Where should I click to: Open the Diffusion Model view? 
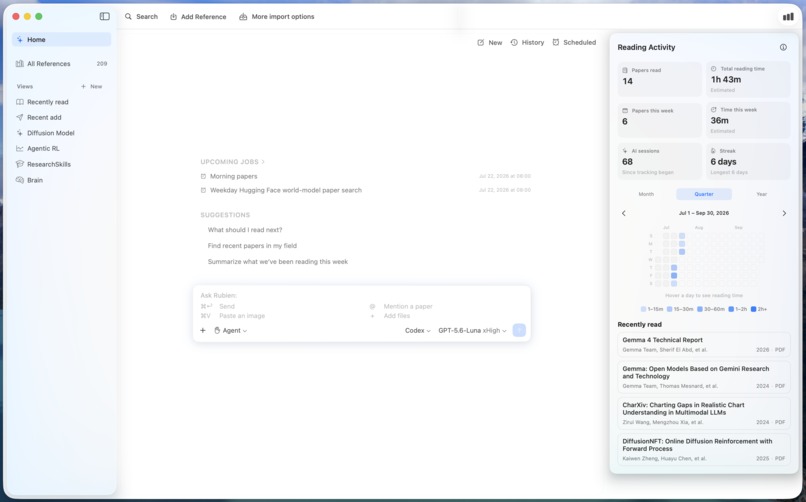[x=61, y=133]
